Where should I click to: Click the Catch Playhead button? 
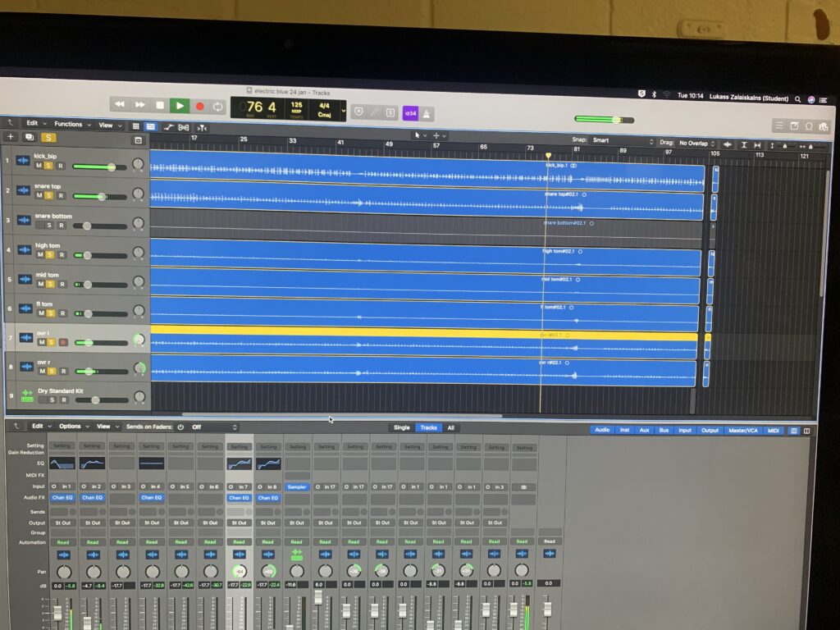tap(202, 128)
